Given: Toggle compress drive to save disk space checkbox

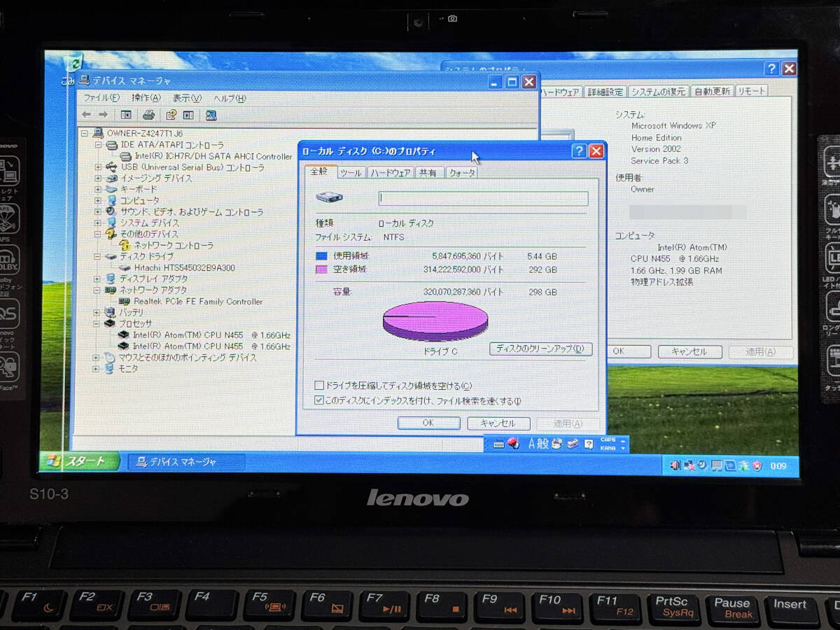Looking at the screenshot, I should [x=319, y=385].
